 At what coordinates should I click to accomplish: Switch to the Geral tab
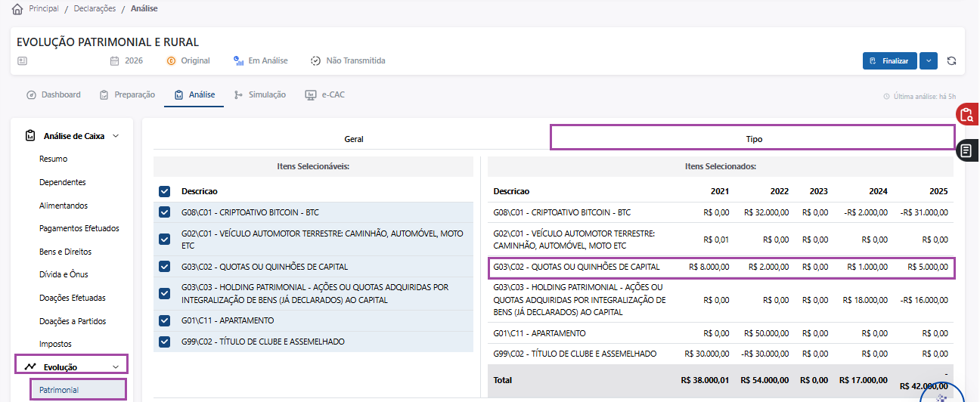tap(354, 139)
